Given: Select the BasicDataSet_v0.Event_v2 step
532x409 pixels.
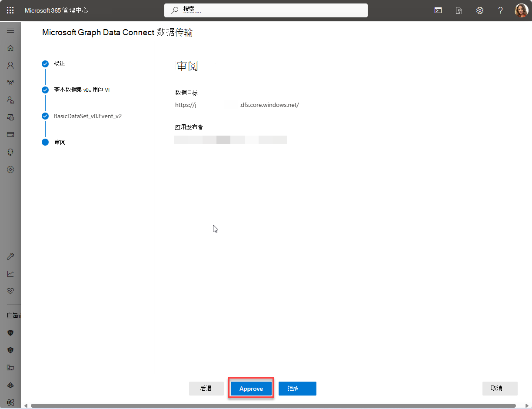Looking at the screenshot, I should 87,116.
